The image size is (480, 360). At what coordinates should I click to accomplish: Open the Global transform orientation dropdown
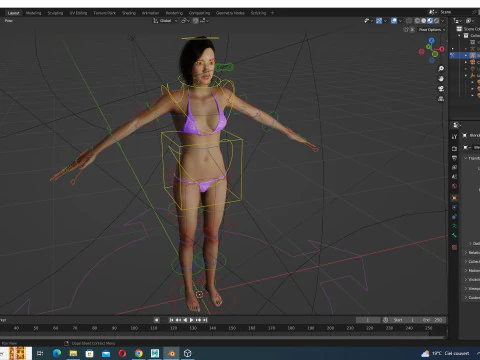click(165, 21)
